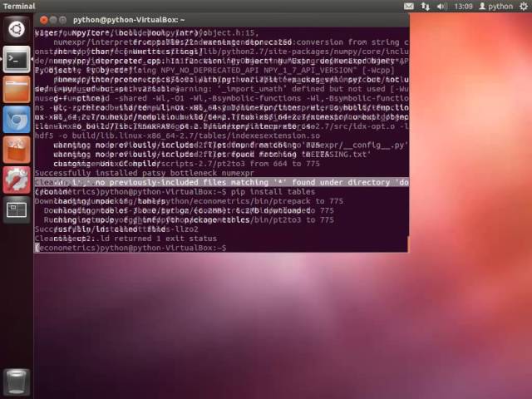Minimize the terminal window

53,20
